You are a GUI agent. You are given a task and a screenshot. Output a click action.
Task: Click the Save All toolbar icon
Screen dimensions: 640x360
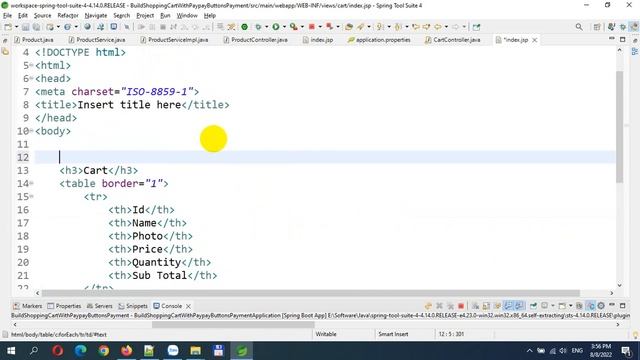coord(36,27)
